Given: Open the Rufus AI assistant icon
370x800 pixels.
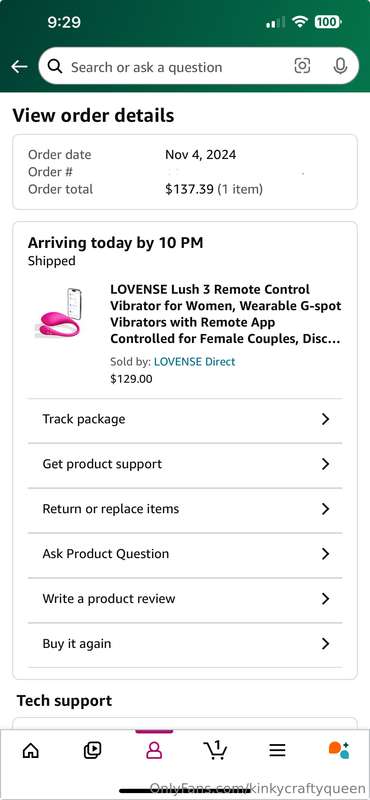Looking at the screenshot, I should tap(339, 749).
